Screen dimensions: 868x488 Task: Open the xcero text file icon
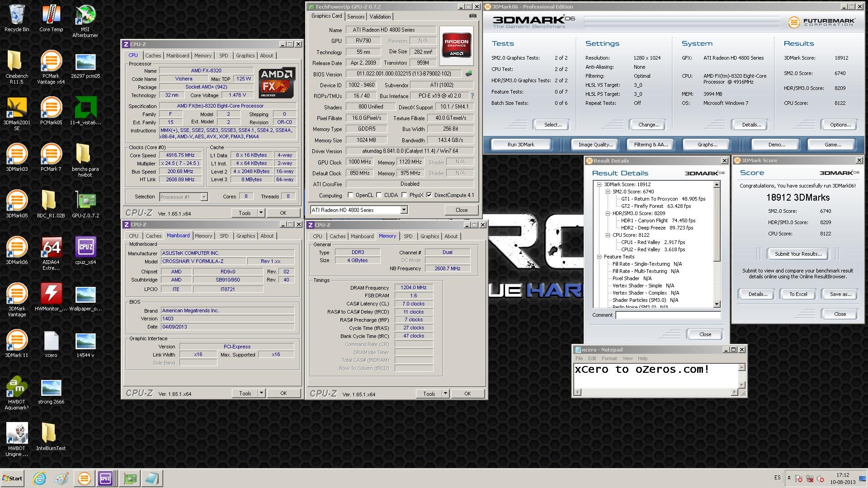51,344
